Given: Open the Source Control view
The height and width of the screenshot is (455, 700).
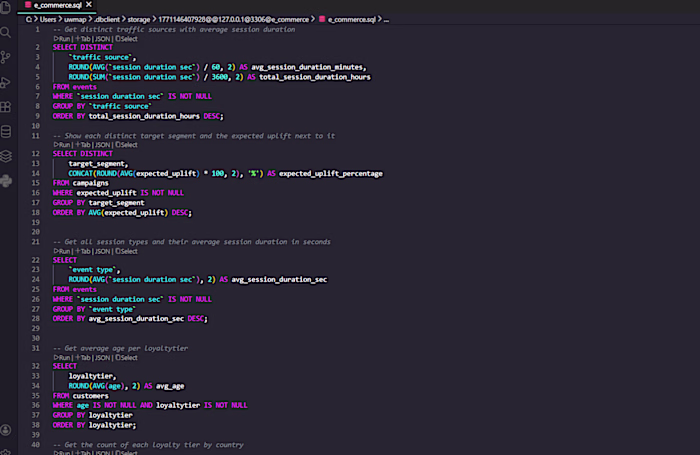Looking at the screenshot, I should (6, 57).
